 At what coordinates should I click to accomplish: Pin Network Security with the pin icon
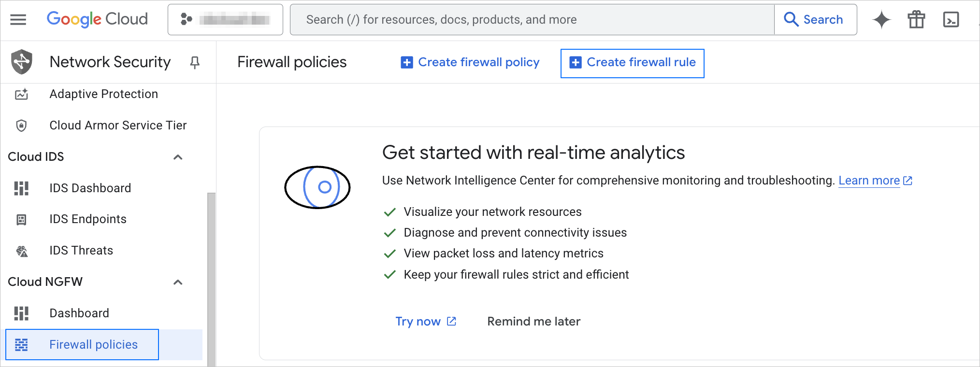coord(195,62)
